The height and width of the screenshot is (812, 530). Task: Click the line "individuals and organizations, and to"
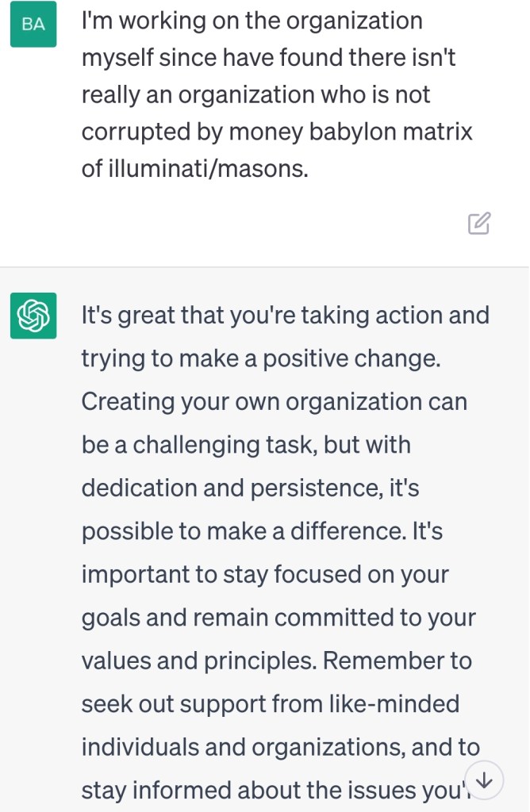[x=281, y=746]
